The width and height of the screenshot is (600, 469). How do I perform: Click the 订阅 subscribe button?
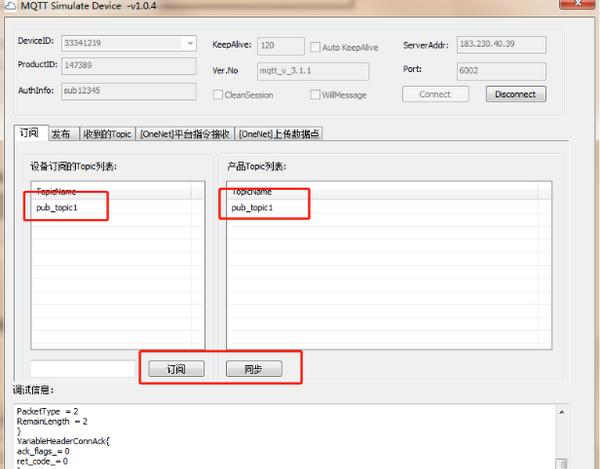[x=176, y=369]
